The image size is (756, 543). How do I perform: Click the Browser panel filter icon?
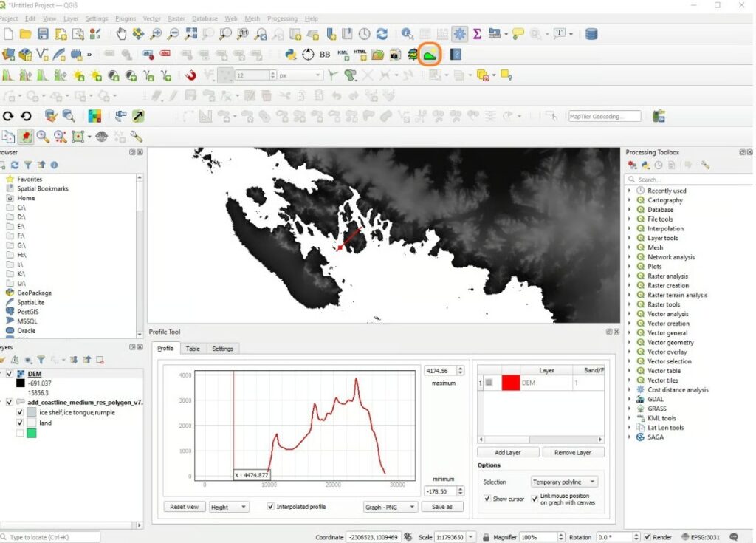click(x=28, y=165)
